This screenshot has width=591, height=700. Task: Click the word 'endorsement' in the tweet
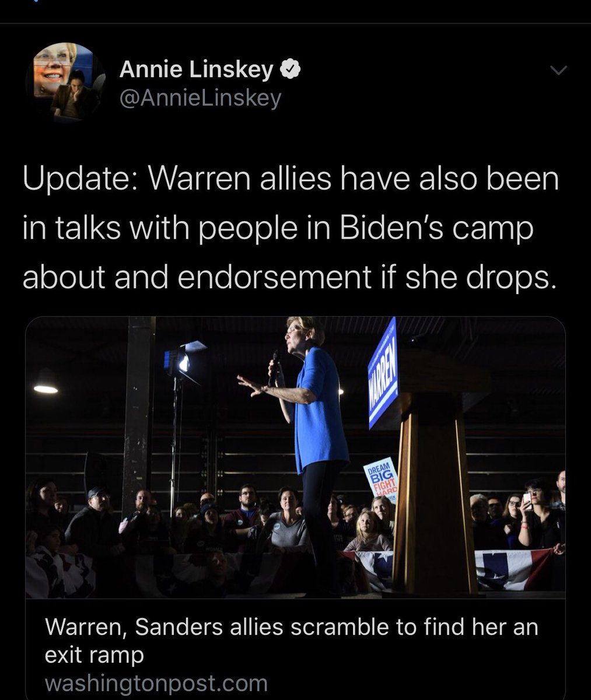[270, 278]
